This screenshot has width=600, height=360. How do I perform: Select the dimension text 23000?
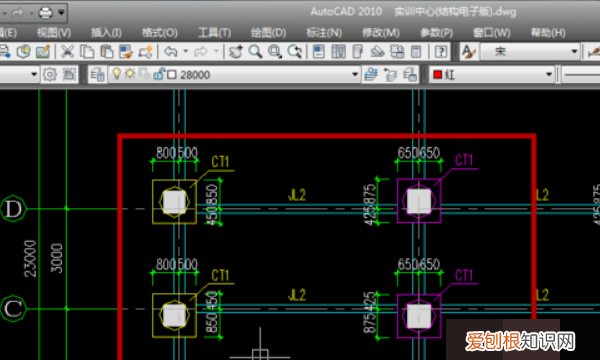coord(30,259)
